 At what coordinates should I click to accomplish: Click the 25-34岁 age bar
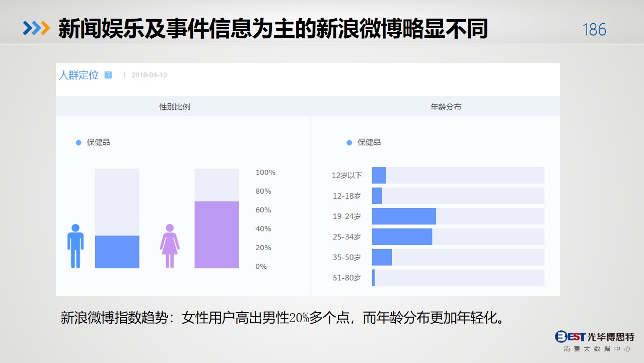[x=402, y=236]
